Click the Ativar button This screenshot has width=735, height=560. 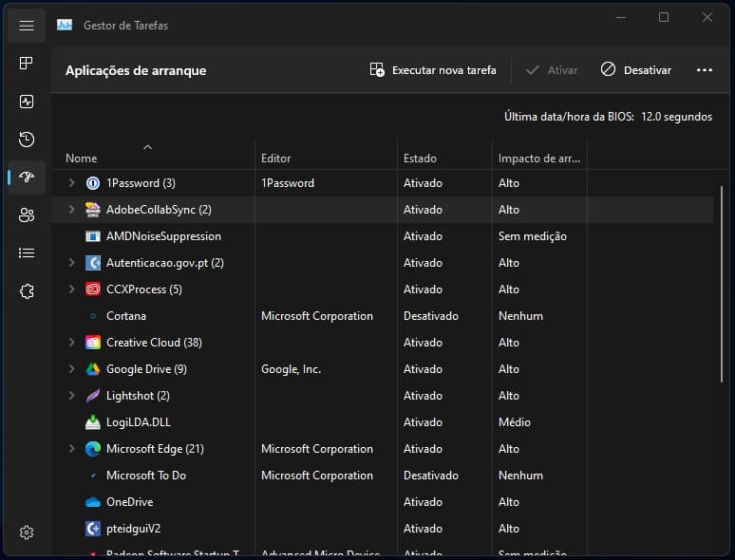pyautogui.click(x=552, y=70)
